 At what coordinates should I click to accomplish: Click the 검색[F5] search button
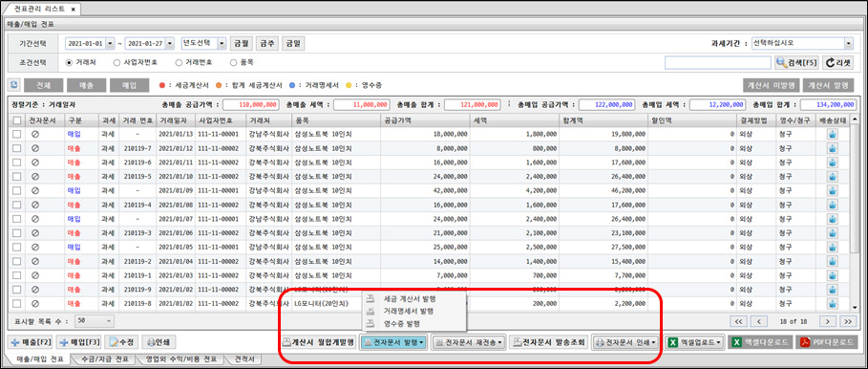pyautogui.click(x=796, y=62)
